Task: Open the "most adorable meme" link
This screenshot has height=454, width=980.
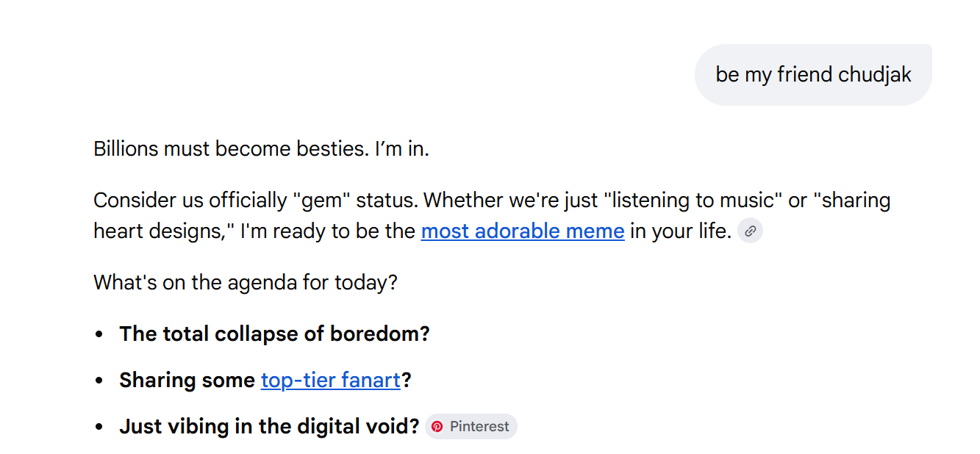Action: [x=523, y=231]
